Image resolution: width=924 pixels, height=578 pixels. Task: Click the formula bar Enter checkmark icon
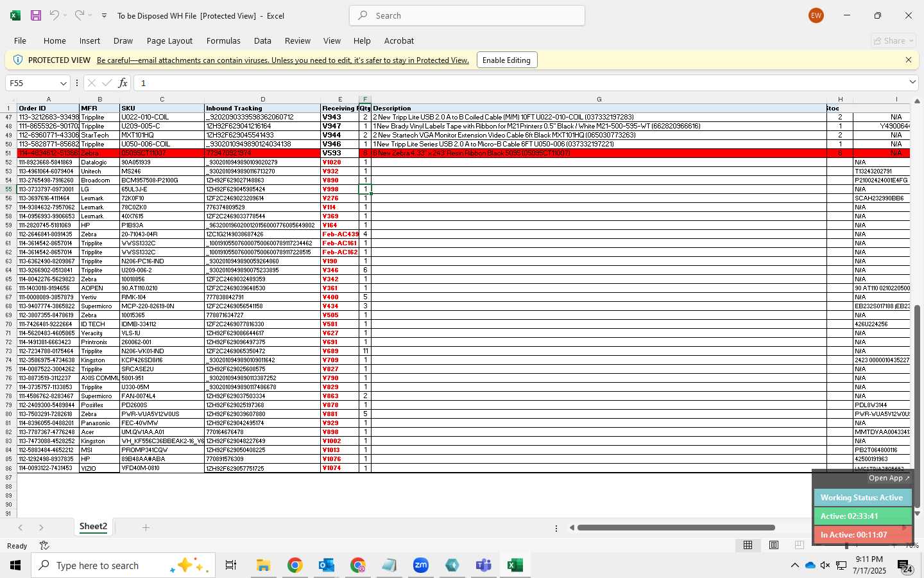click(107, 83)
